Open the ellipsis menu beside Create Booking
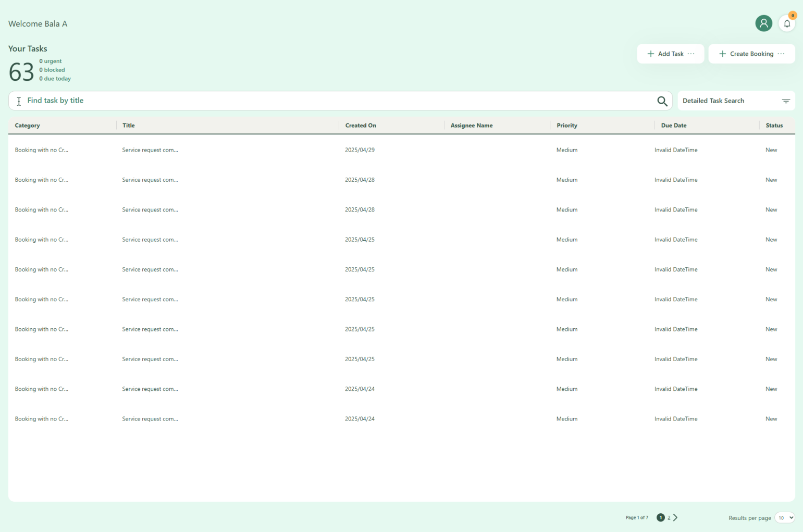 pos(781,54)
